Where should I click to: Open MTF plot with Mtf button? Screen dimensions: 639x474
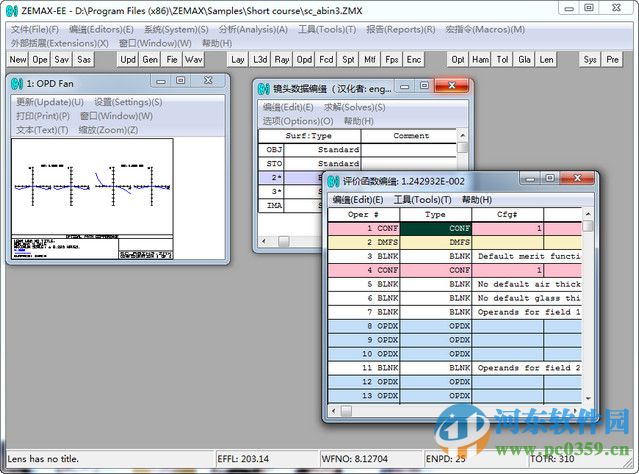click(x=370, y=60)
